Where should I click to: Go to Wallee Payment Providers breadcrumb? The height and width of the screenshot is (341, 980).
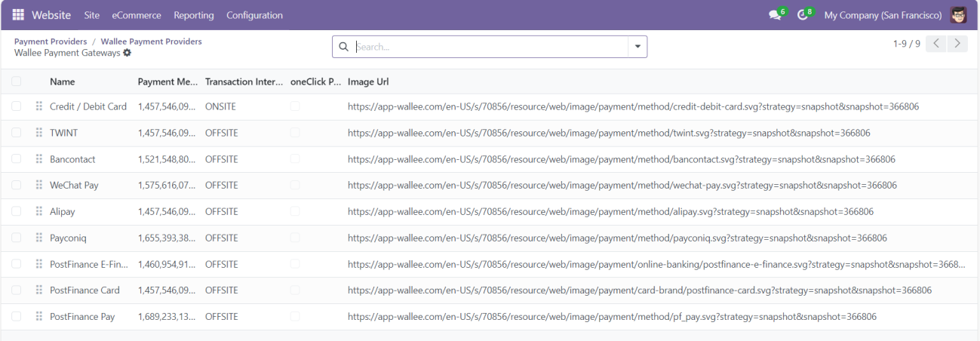(151, 41)
